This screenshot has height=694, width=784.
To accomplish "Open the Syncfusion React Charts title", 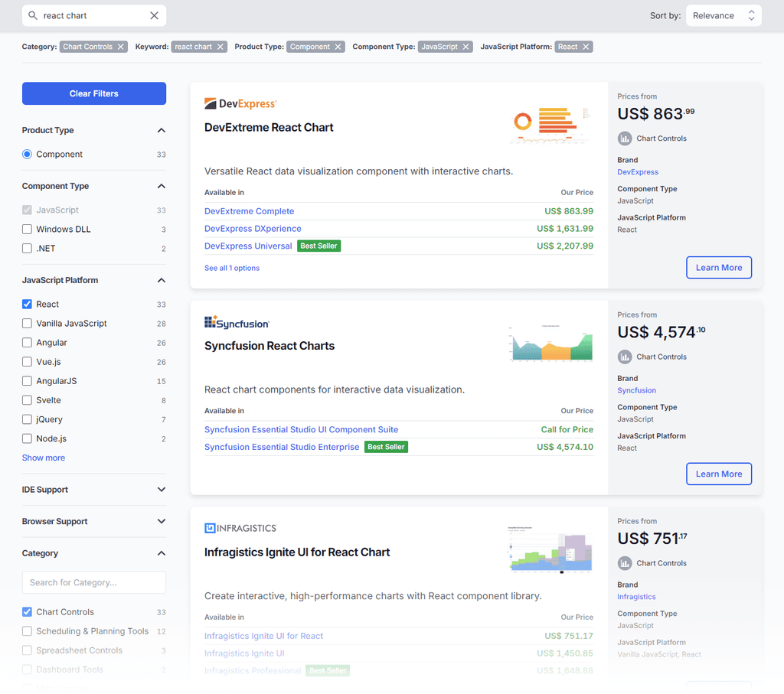I will (269, 346).
